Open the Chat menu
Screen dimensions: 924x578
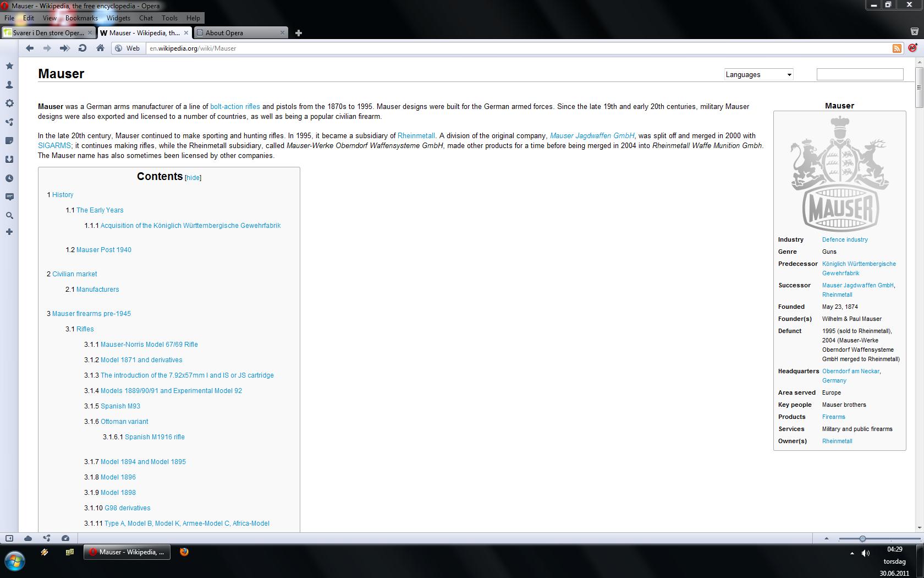click(x=146, y=18)
